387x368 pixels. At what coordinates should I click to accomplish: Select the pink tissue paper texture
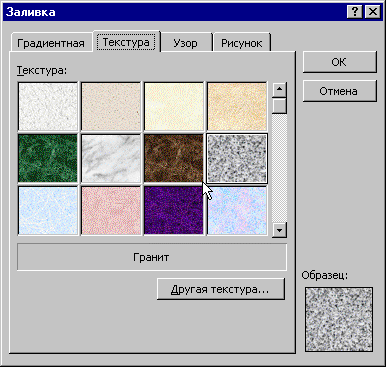coord(111,211)
